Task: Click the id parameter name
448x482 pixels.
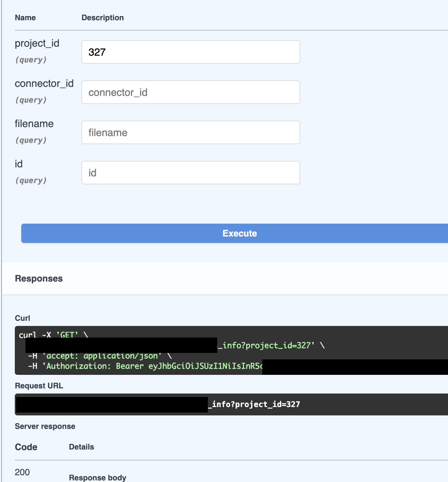Action: pyautogui.click(x=18, y=164)
